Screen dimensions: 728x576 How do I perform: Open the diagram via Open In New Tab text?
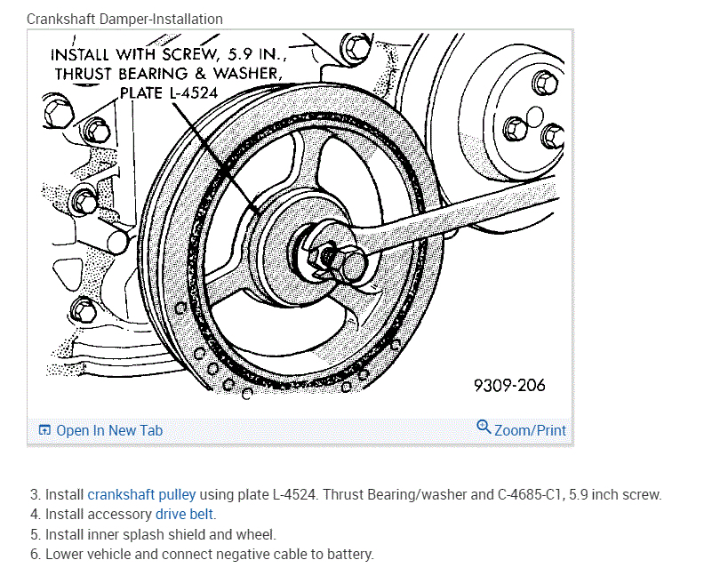point(109,430)
